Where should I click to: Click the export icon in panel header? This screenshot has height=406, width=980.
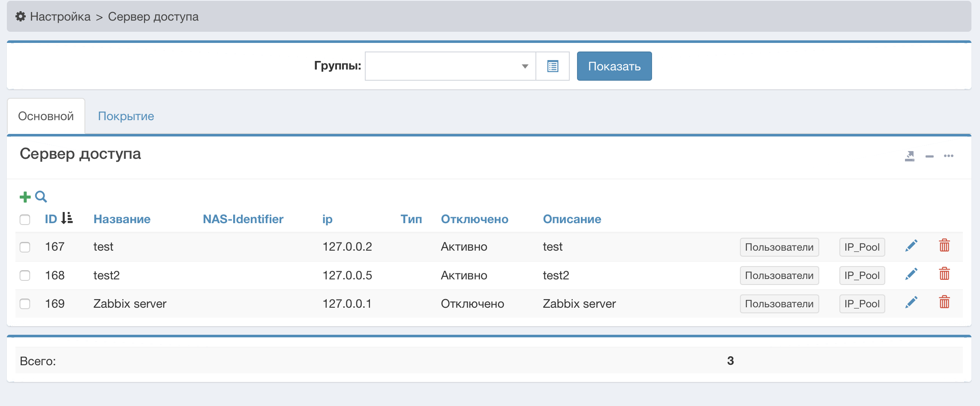[x=909, y=156]
